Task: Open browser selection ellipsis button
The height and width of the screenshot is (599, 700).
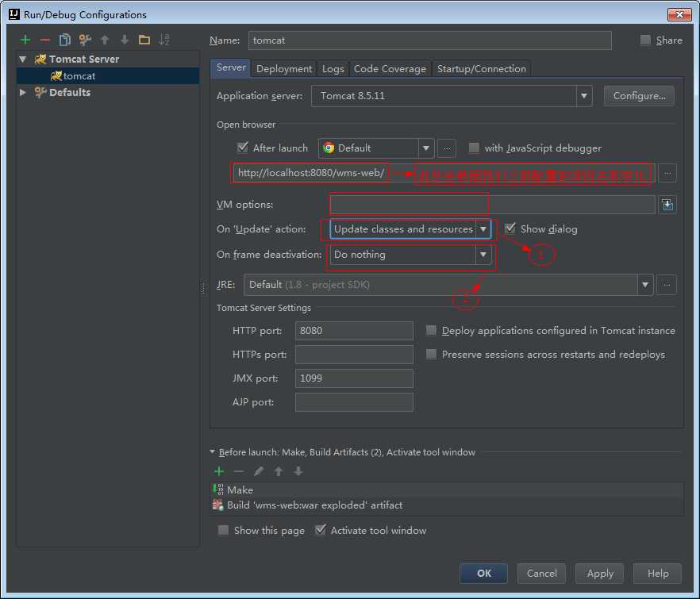Action: (447, 148)
